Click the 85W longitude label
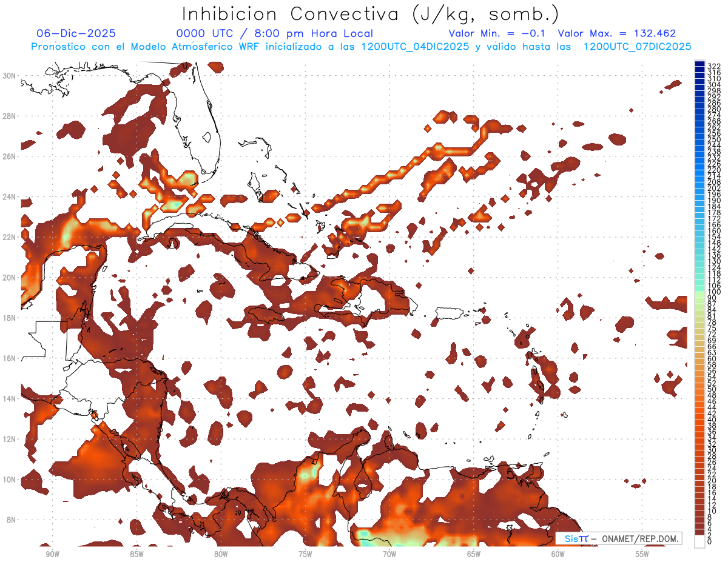This screenshot has height=562, width=728. [x=136, y=554]
